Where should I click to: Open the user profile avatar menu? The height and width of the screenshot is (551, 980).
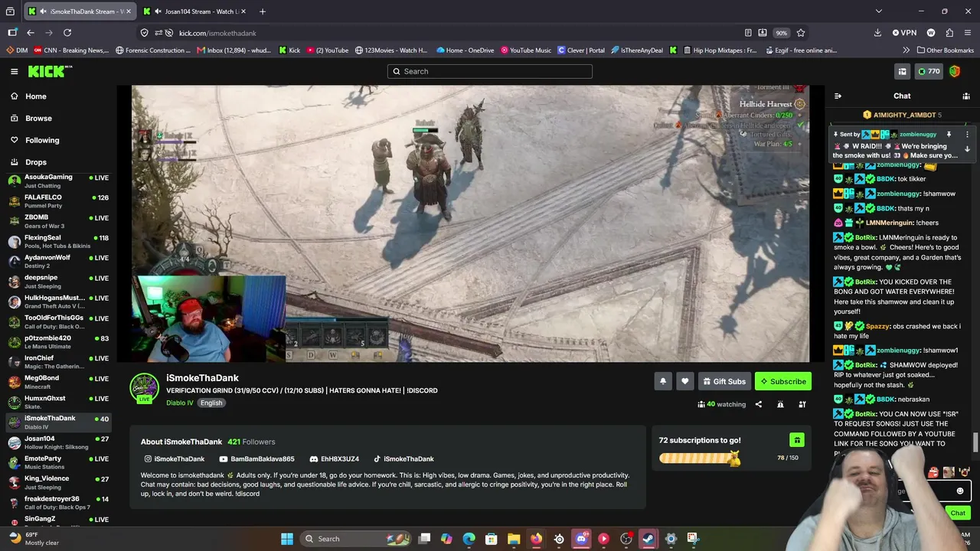click(x=955, y=71)
